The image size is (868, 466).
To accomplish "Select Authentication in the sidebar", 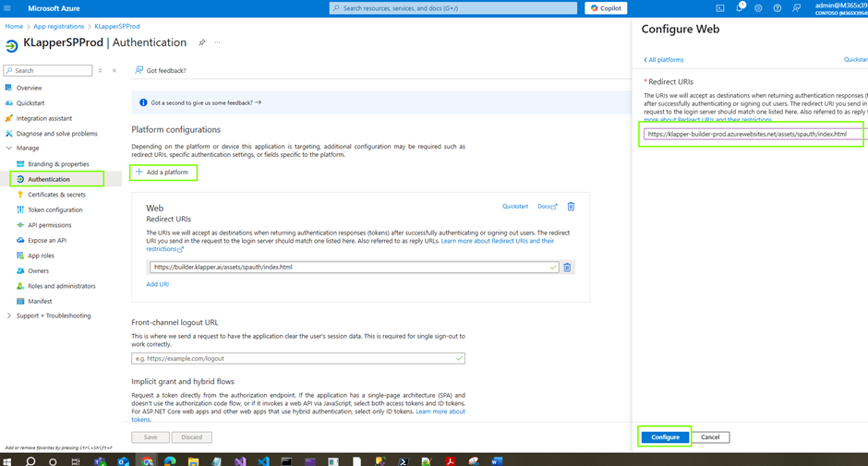I will 49,179.
